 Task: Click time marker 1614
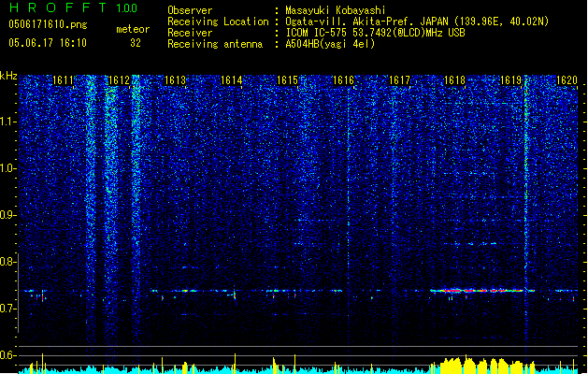(x=232, y=80)
